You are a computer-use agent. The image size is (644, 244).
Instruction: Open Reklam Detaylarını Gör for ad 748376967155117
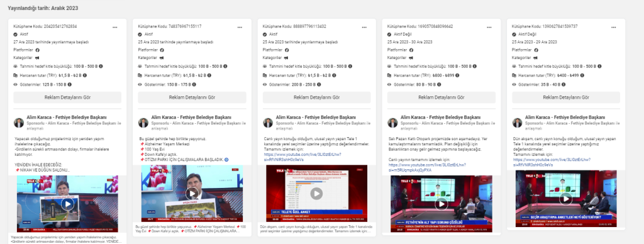[192, 97]
